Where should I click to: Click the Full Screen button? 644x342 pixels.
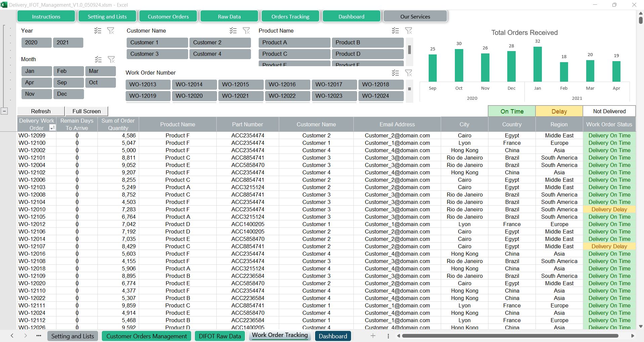tap(86, 111)
